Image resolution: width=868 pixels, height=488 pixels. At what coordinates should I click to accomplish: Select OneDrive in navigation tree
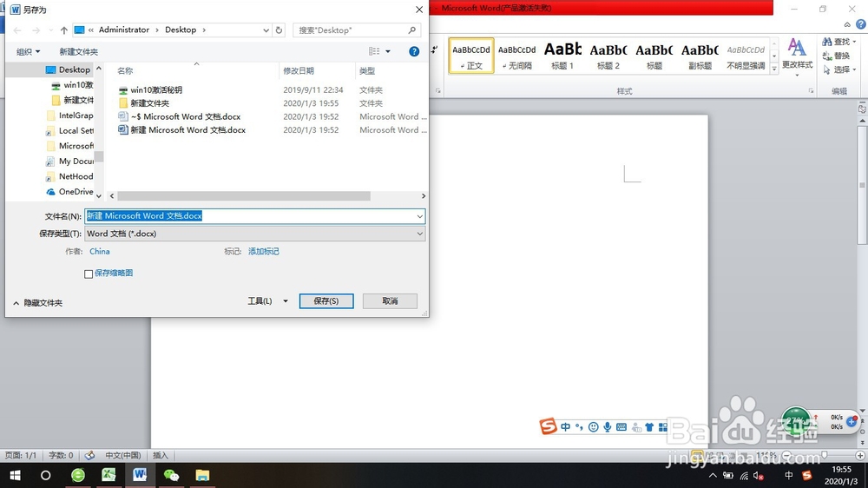(70, 192)
